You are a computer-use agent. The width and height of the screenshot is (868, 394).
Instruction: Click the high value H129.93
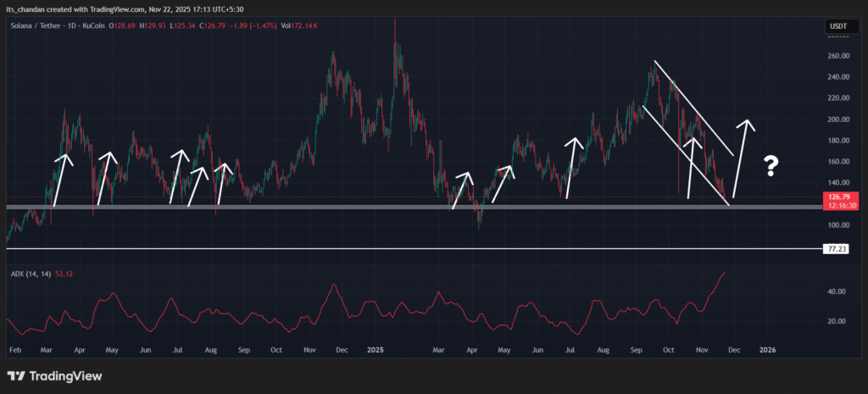(x=153, y=26)
